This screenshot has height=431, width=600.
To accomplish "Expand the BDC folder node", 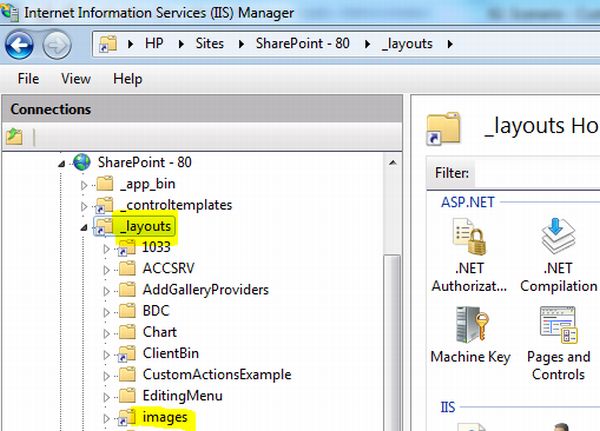I will point(106,313).
